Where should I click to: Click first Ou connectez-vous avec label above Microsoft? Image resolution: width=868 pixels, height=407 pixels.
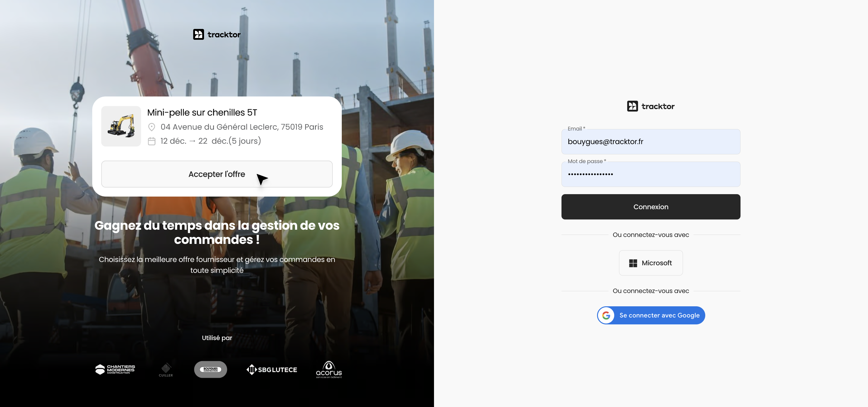pos(651,235)
